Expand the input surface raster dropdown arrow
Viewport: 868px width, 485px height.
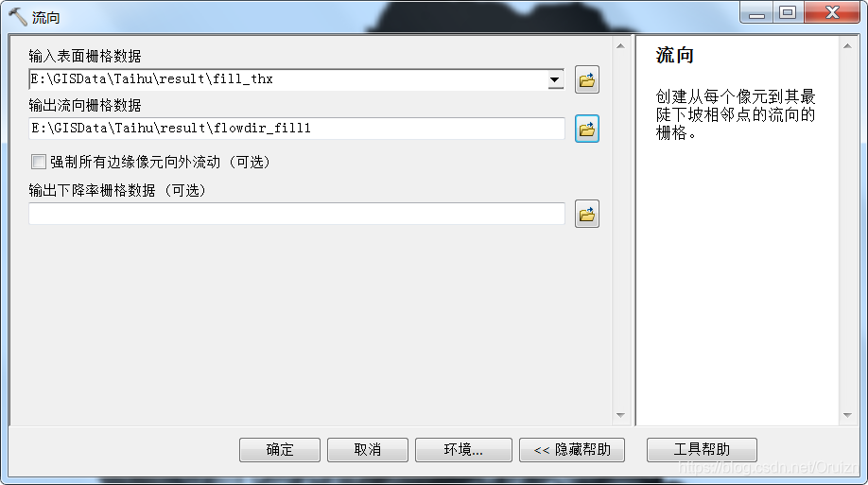555,79
